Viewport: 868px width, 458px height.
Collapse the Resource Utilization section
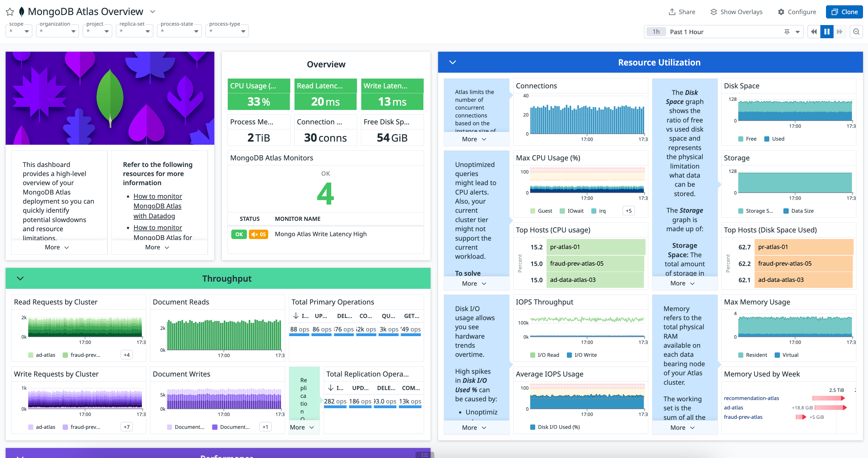[452, 62]
